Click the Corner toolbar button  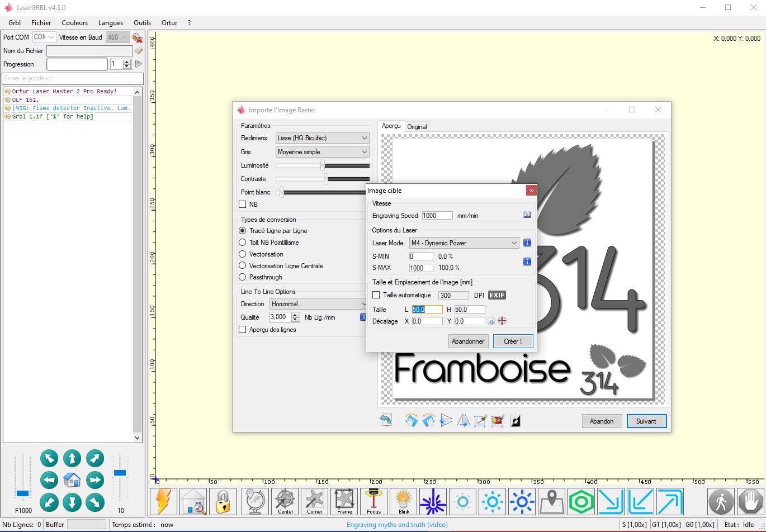pos(315,501)
